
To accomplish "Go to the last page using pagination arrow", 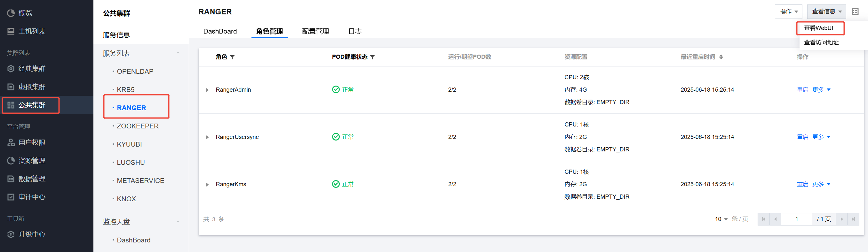I will (853, 219).
